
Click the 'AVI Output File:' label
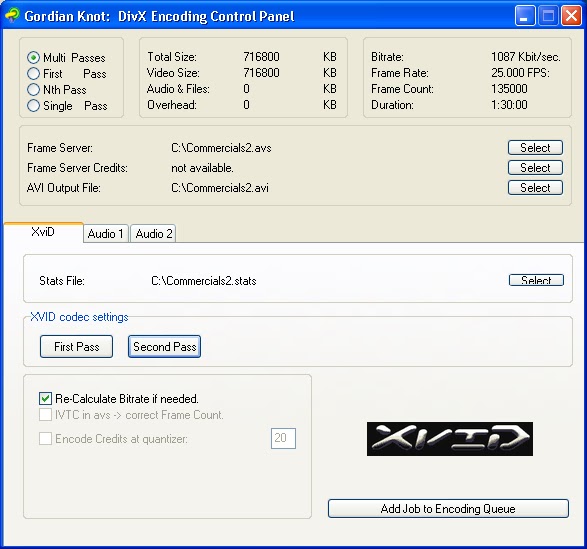(x=64, y=188)
